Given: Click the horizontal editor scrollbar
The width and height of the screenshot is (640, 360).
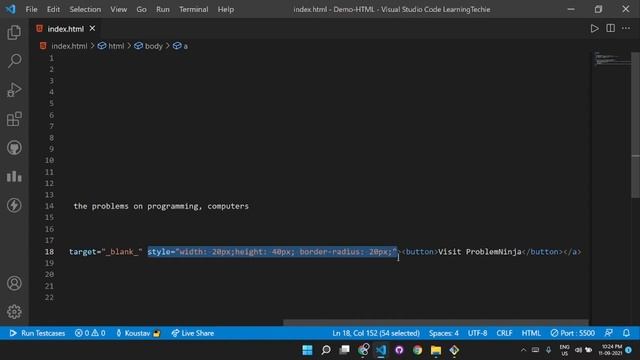Looking at the screenshot, I should pos(436,322).
